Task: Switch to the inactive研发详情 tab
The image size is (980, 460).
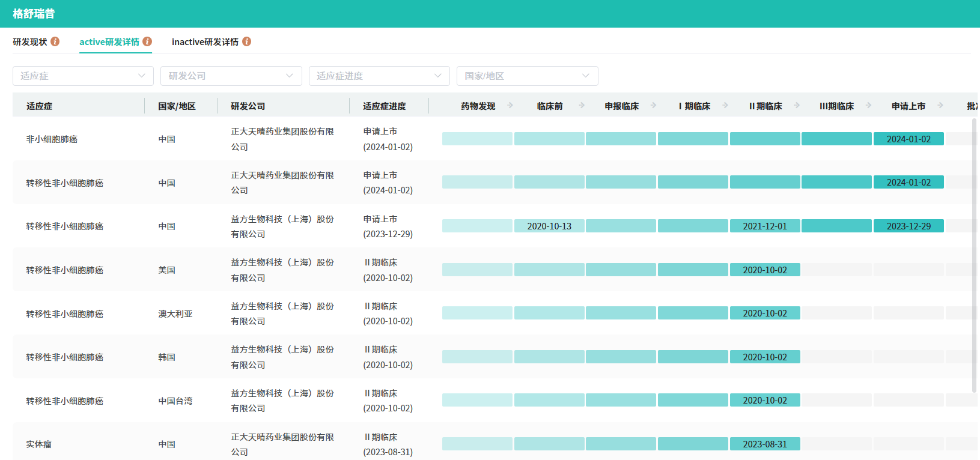Action: (x=205, y=42)
